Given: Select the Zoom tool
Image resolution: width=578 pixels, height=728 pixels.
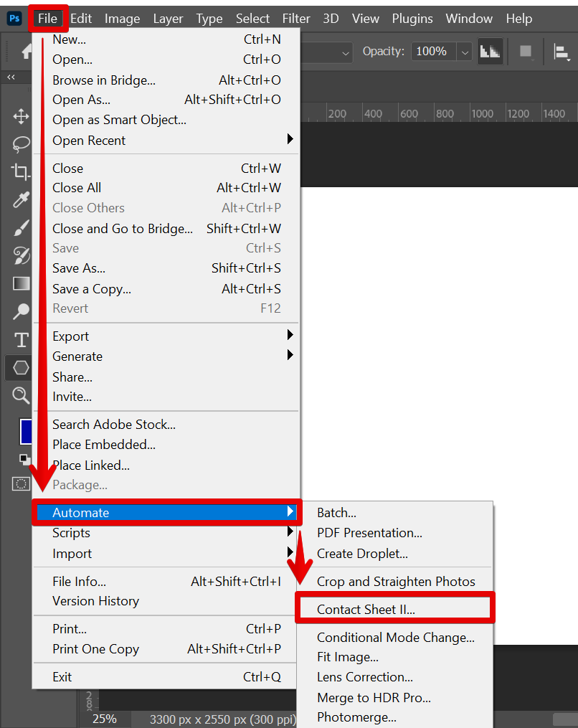Looking at the screenshot, I should click(x=21, y=396).
